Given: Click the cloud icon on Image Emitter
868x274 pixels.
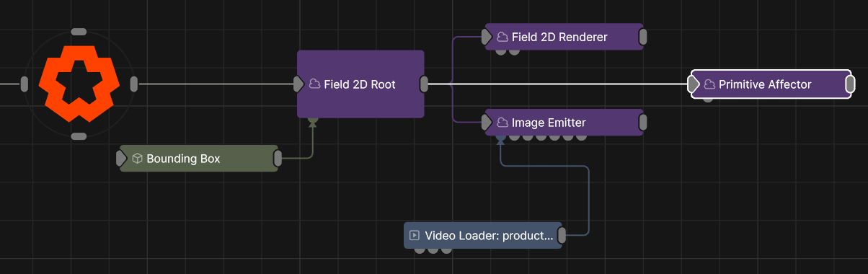Looking at the screenshot, I should (502, 123).
